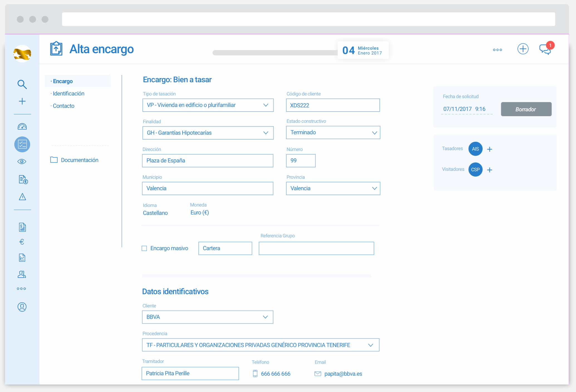Click the golden bird app logo
Screen dimensions: 576x392
coord(22,54)
